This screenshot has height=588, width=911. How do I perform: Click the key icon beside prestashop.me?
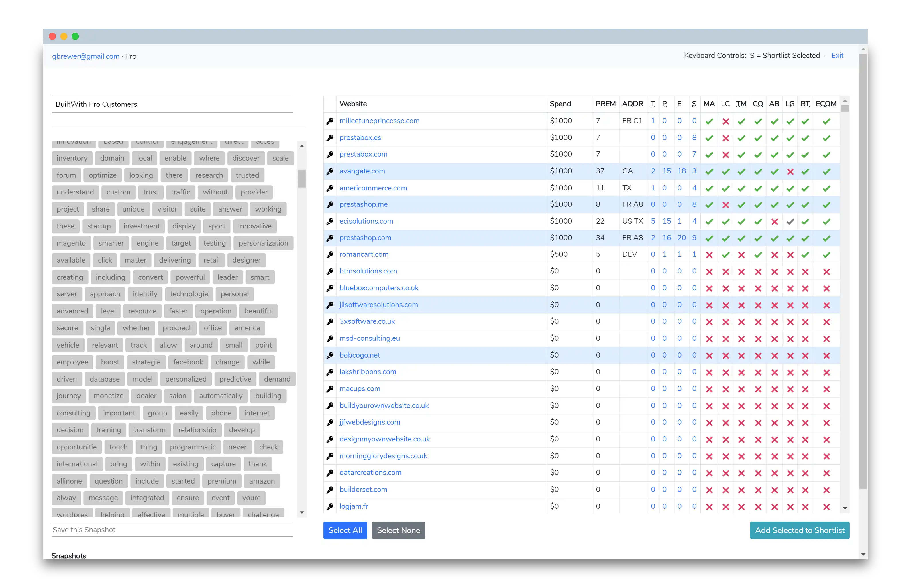[330, 205]
